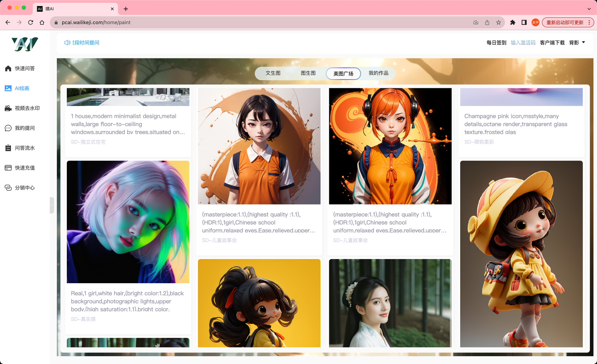597x364 pixels.
Task: Open the black-haired girl orange vest image
Action: tap(259, 146)
